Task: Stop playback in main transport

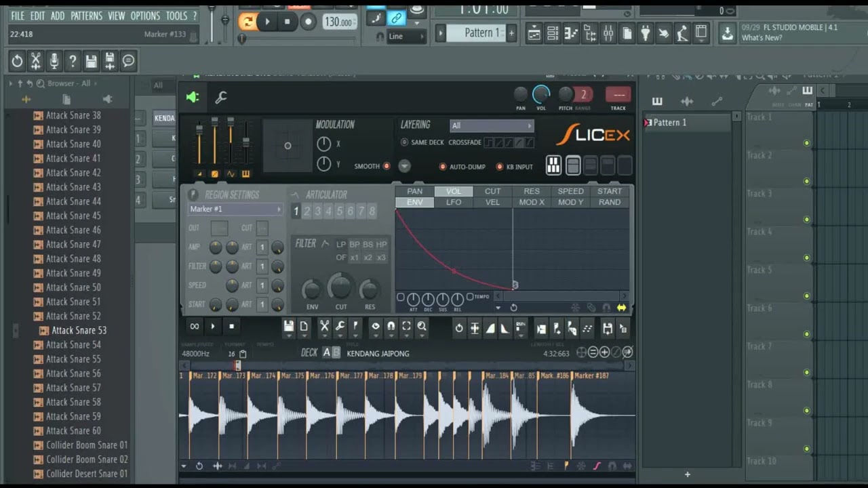Action: point(287,22)
